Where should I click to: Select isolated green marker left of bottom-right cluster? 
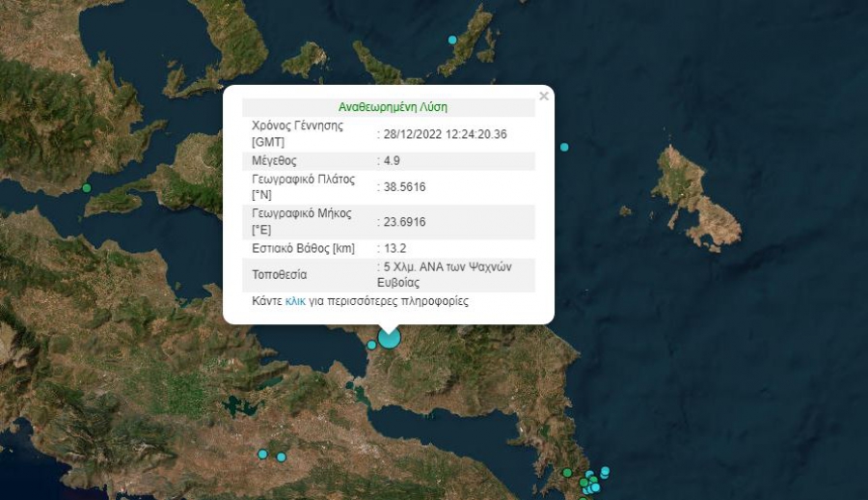(x=567, y=472)
